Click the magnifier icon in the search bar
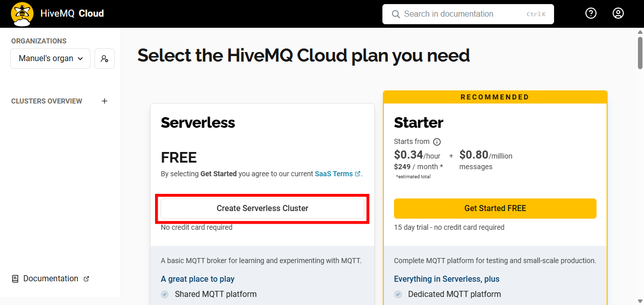Image resolution: width=644 pixels, height=305 pixels. (395, 14)
